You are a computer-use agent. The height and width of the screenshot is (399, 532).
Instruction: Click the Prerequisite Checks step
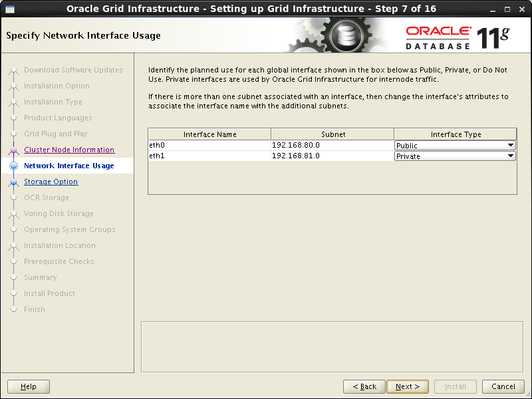tap(59, 261)
